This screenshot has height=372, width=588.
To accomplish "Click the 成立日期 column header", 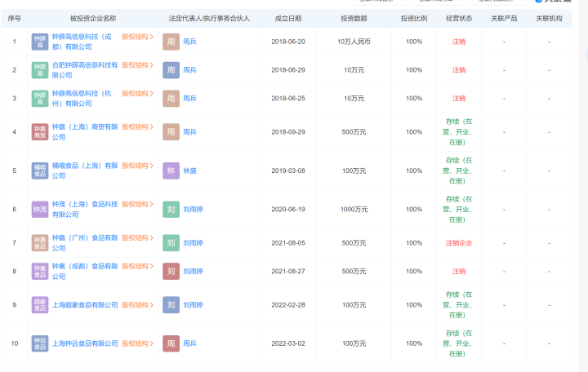I will tap(288, 19).
